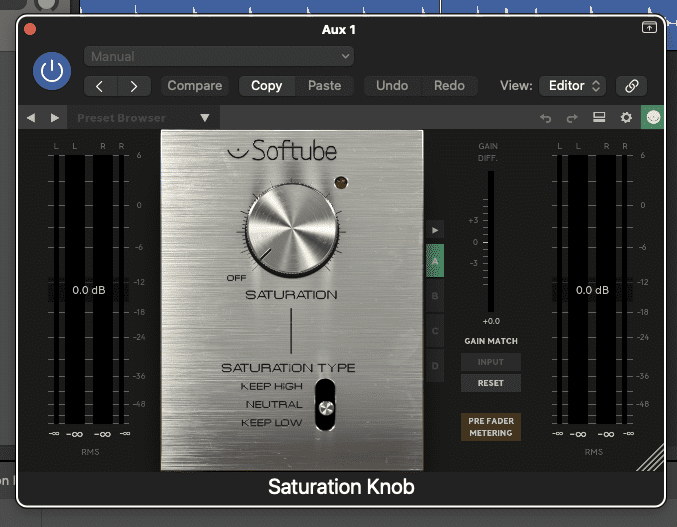This screenshot has height=527, width=677.
Task: Click the right output meter 0.0 dB readout
Action: coord(592,290)
